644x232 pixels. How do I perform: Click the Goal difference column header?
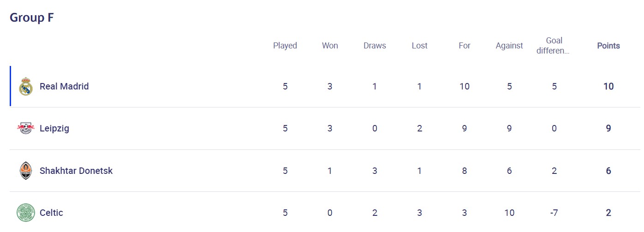click(x=554, y=46)
